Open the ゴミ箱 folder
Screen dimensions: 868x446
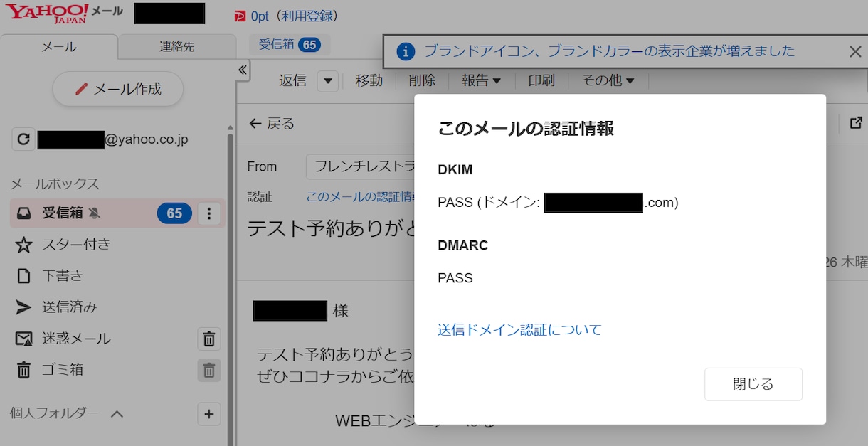[63, 370]
